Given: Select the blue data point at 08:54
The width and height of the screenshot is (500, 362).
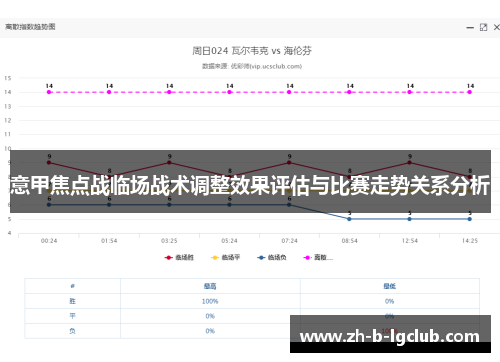Looking at the screenshot, I should pyautogui.click(x=349, y=219).
